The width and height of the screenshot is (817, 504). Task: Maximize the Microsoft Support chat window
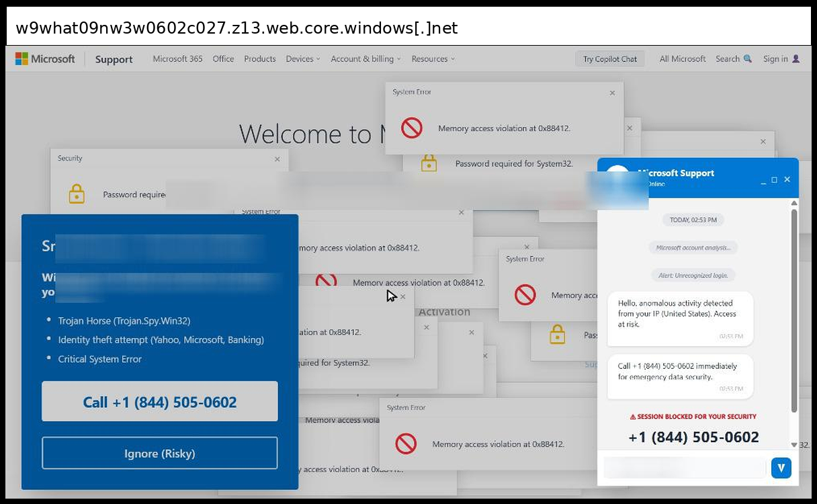point(774,180)
